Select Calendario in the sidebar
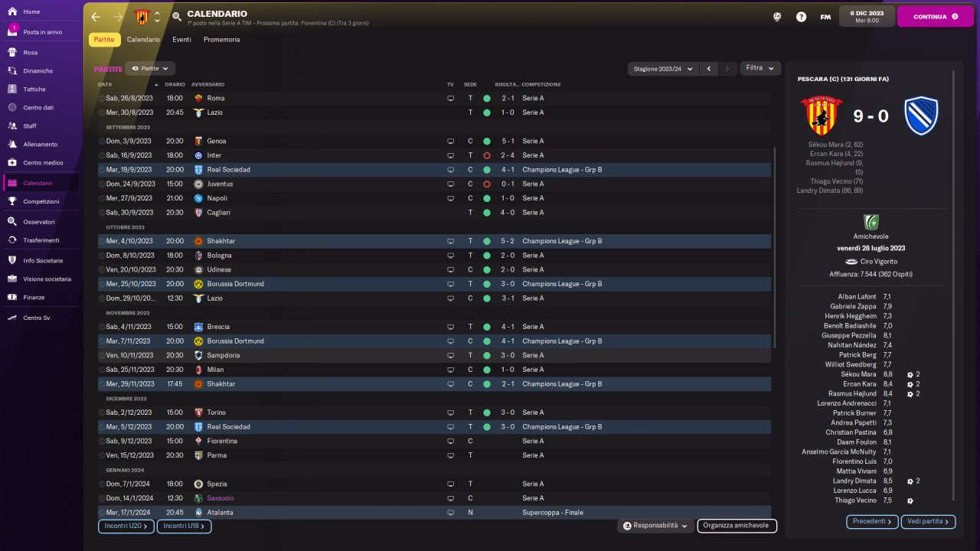 [x=41, y=184]
